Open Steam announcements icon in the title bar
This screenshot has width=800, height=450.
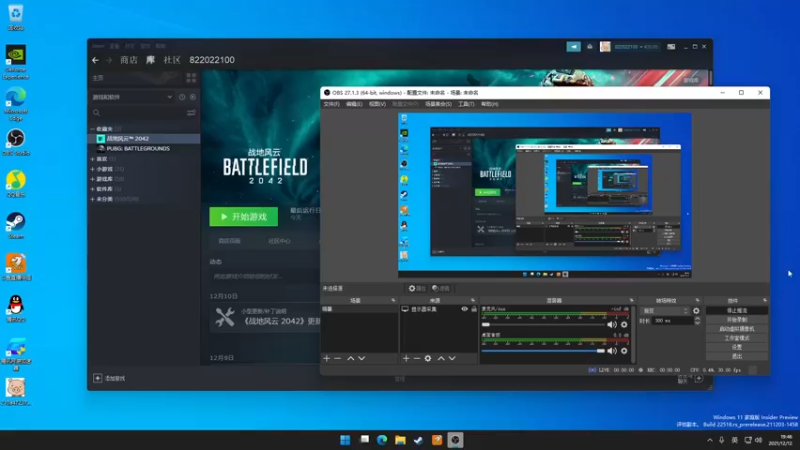click(x=573, y=46)
